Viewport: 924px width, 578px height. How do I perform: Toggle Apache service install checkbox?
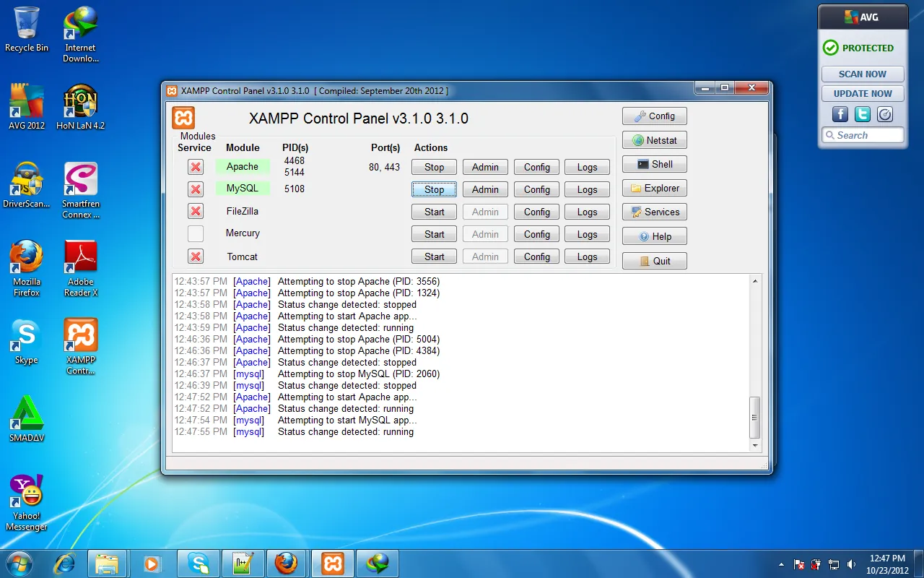point(195,167)
